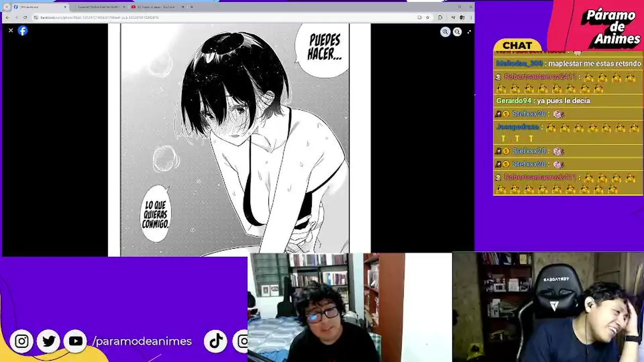
Task: Go back in the browser
Action: coord(7,17)
